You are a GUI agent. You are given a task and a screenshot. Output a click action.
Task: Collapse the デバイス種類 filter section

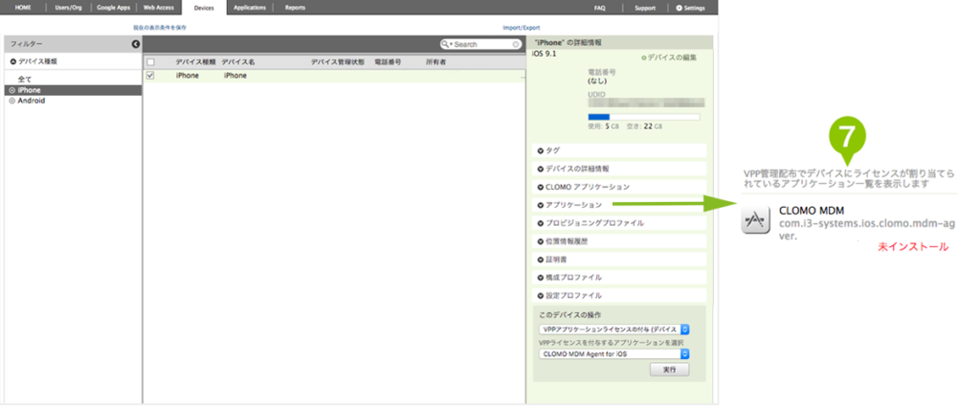tap(13, 62)
